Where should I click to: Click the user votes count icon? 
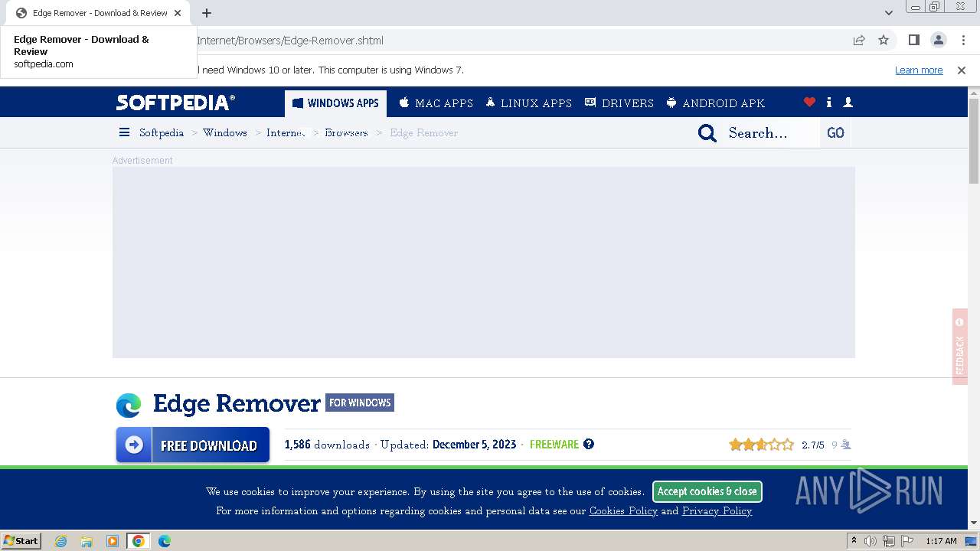click(845, 445)
